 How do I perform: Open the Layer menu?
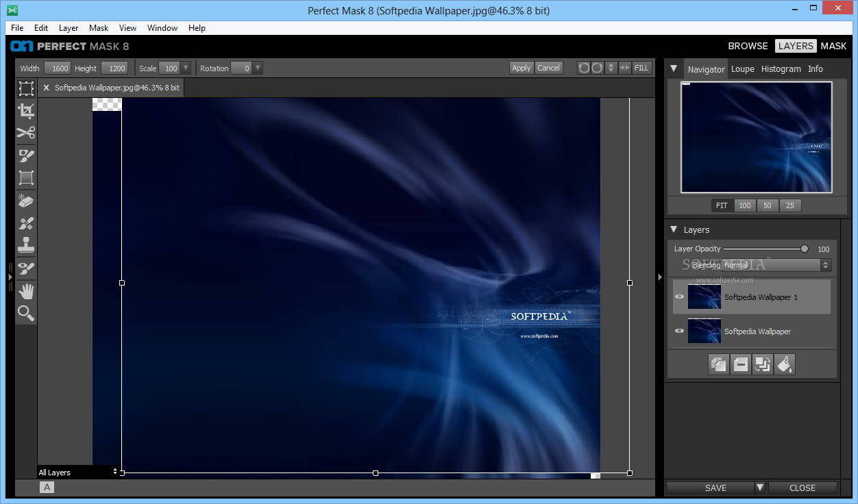click(69, 28)
